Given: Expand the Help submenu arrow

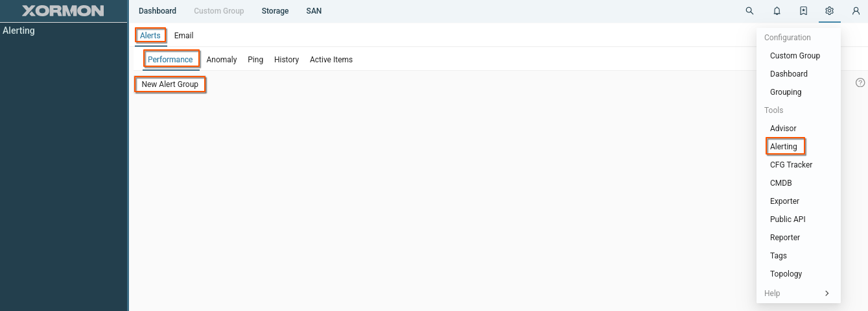Looking at the screenshot, I should [827, 293].
